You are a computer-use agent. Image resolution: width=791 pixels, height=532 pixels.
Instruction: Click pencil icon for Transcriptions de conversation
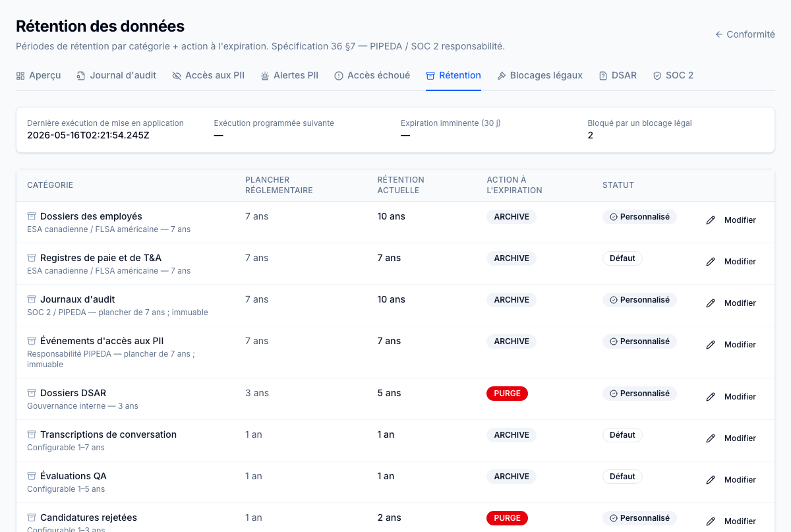711,438
